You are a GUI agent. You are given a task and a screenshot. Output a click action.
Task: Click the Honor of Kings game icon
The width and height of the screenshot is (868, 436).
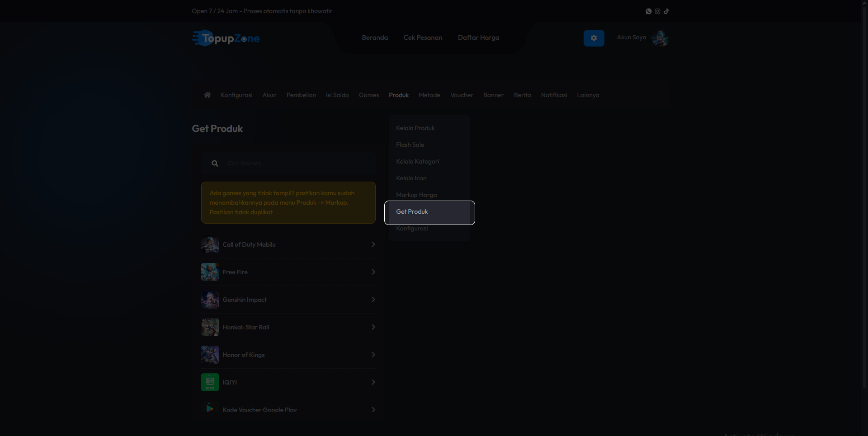point(210,355)
